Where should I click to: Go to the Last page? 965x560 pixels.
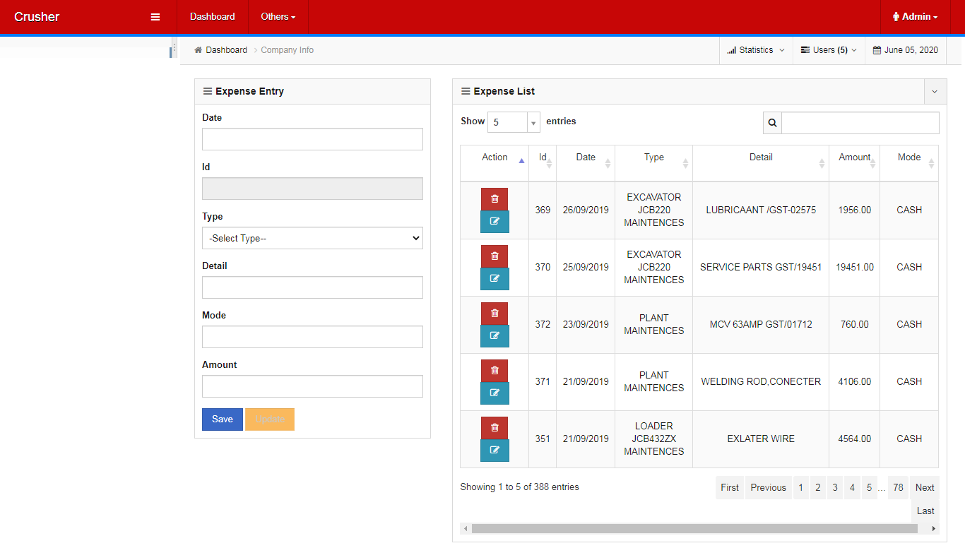pos(925,511)
